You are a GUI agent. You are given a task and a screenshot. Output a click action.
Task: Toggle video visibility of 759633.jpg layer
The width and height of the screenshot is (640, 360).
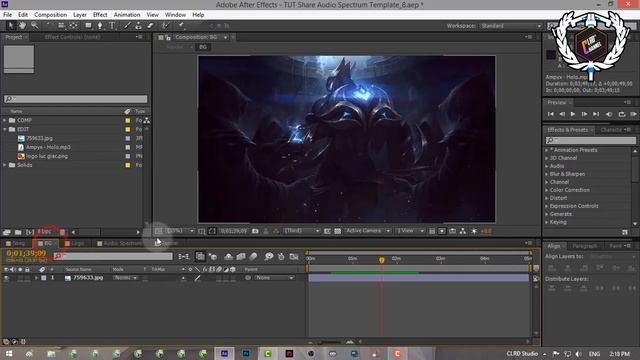tap(6, 278)
